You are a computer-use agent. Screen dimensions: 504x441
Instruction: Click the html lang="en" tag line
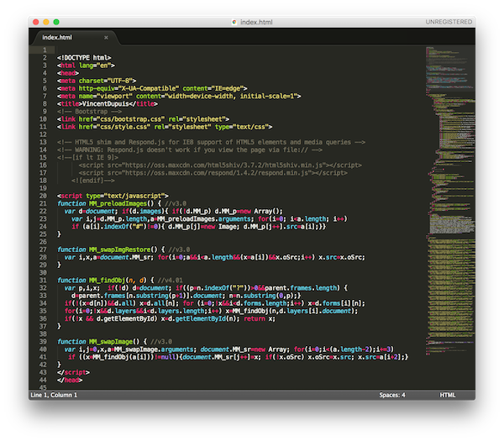(x=86, y=66)
